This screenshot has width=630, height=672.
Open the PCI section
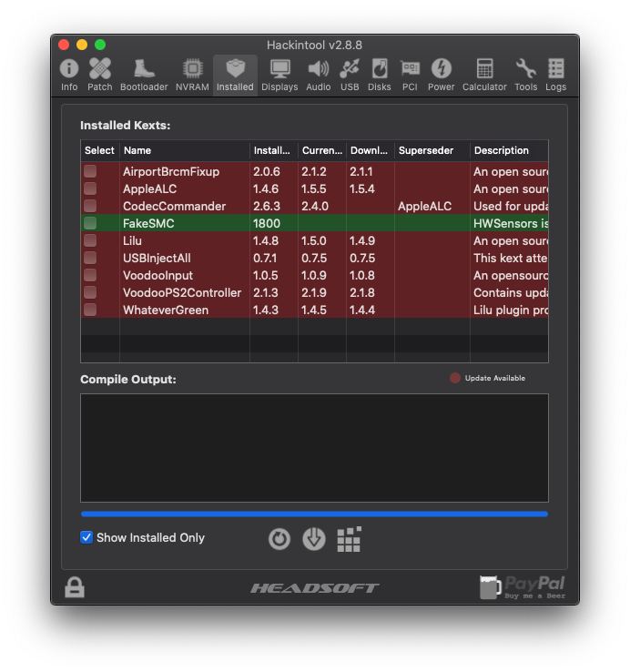(x=410, y=75)
